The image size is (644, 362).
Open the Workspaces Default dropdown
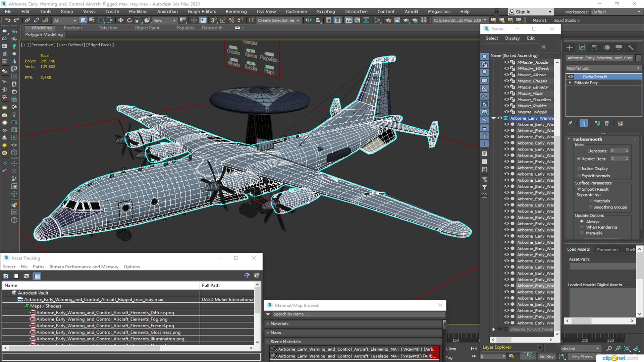616,12
